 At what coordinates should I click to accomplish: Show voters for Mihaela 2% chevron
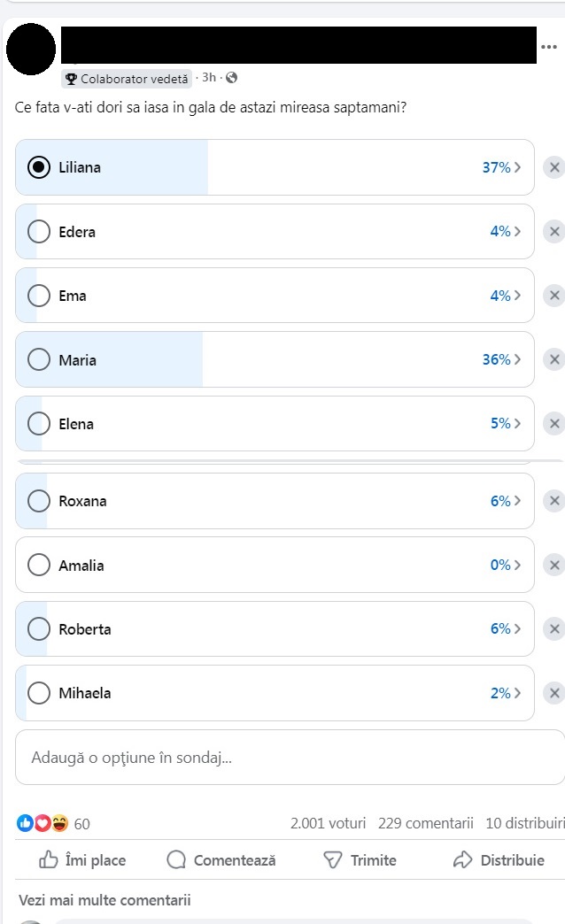coord(517,693)
